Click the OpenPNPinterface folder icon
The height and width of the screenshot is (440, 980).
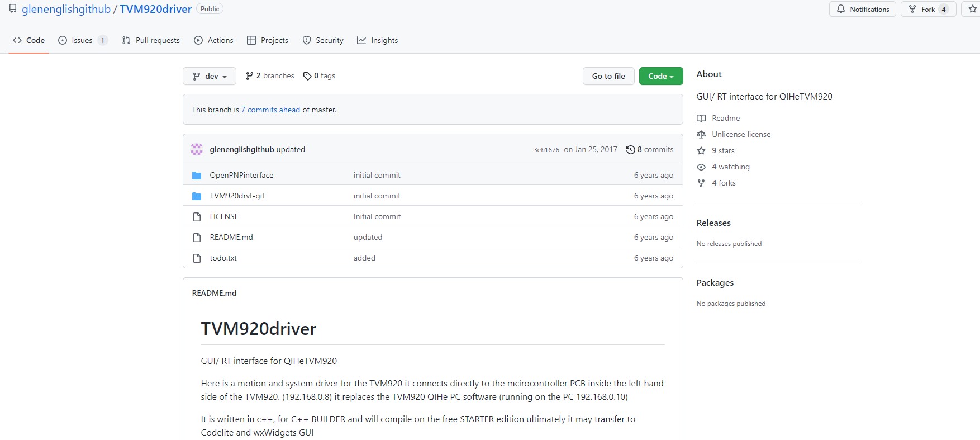[197, 176]
